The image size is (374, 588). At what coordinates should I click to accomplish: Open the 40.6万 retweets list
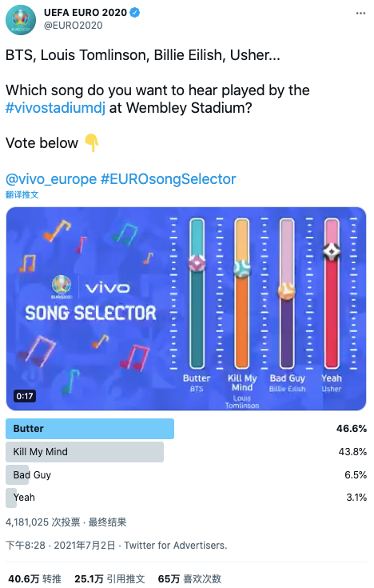35,578
